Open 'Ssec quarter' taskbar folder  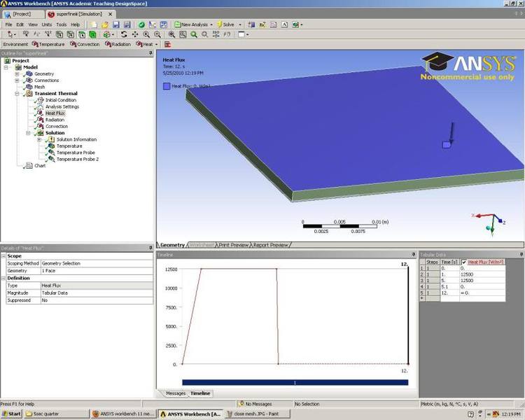[x=56, y=414]
